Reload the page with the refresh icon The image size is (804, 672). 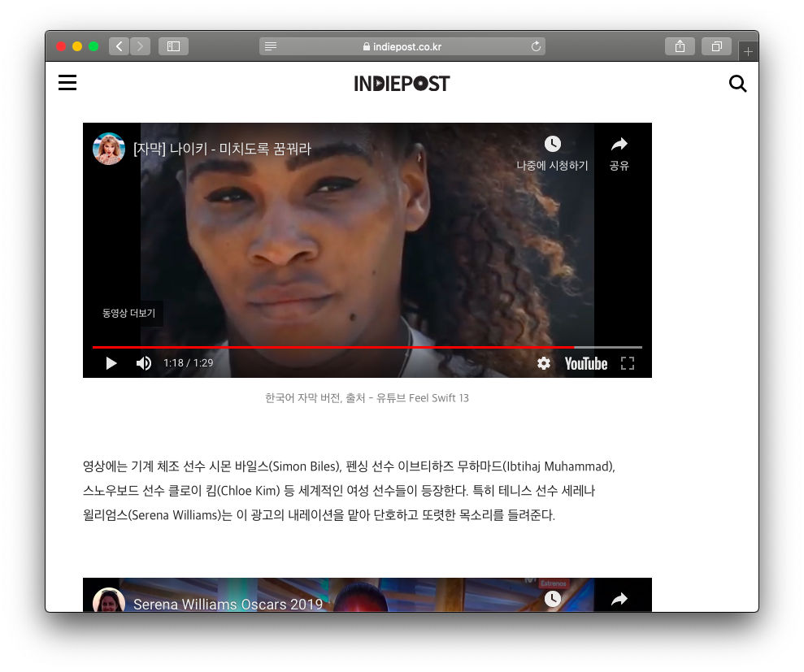(x=536, y=46)
